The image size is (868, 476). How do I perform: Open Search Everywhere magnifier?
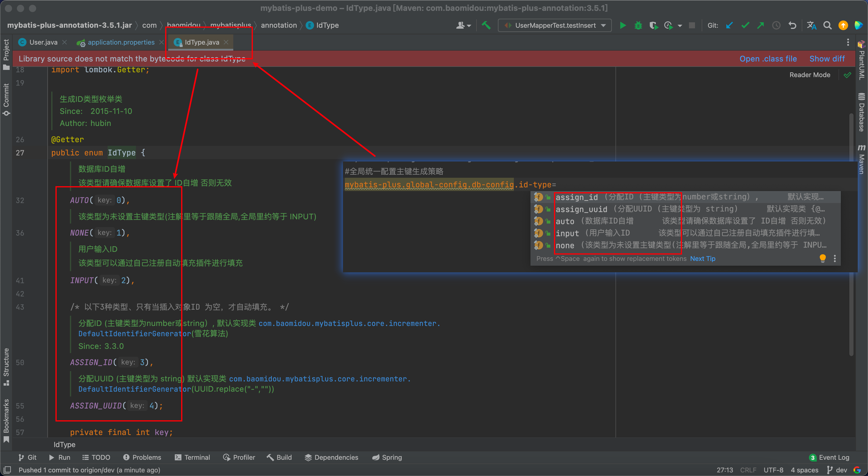tap(827, 26)
